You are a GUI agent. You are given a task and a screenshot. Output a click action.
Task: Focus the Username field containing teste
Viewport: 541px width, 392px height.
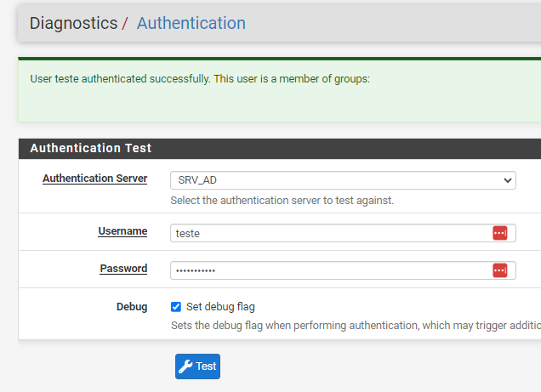coord(327,233)
